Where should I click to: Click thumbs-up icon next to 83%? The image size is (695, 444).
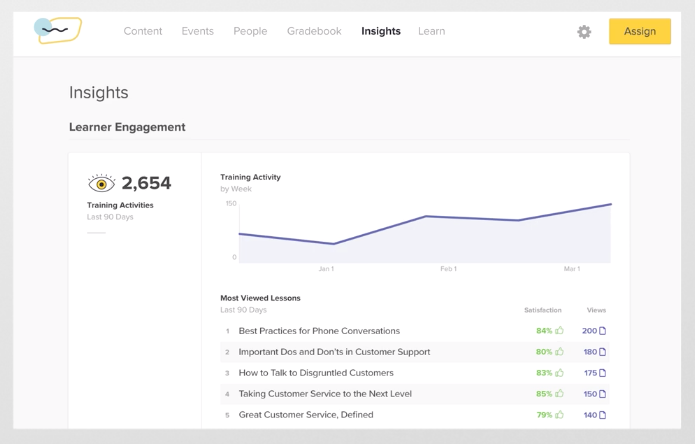pyautogui.click(x=559, y=373)
